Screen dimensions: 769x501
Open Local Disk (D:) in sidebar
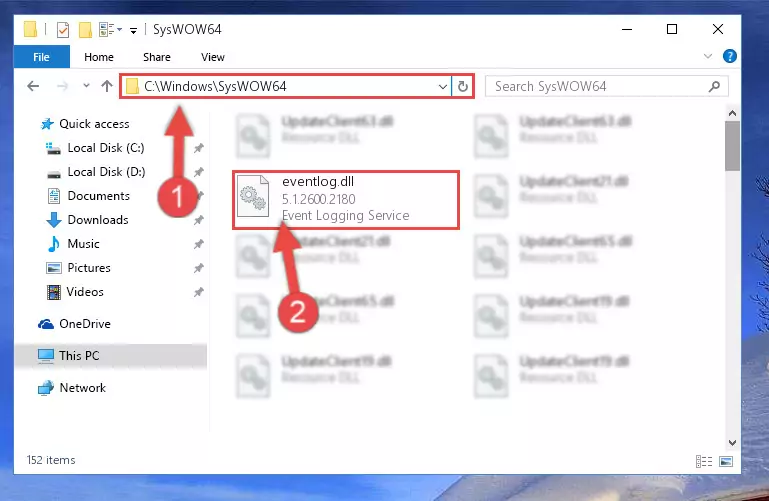click(106, 172)
